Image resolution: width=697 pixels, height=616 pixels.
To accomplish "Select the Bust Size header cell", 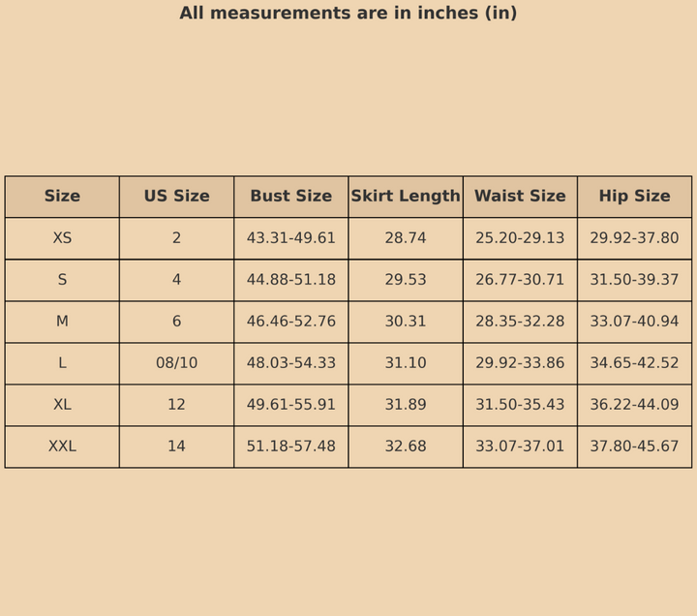I will click(290, 197).
